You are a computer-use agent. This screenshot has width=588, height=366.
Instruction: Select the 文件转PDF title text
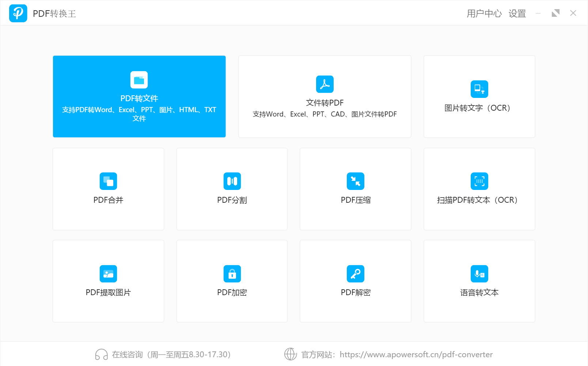[x=325, y=103]
